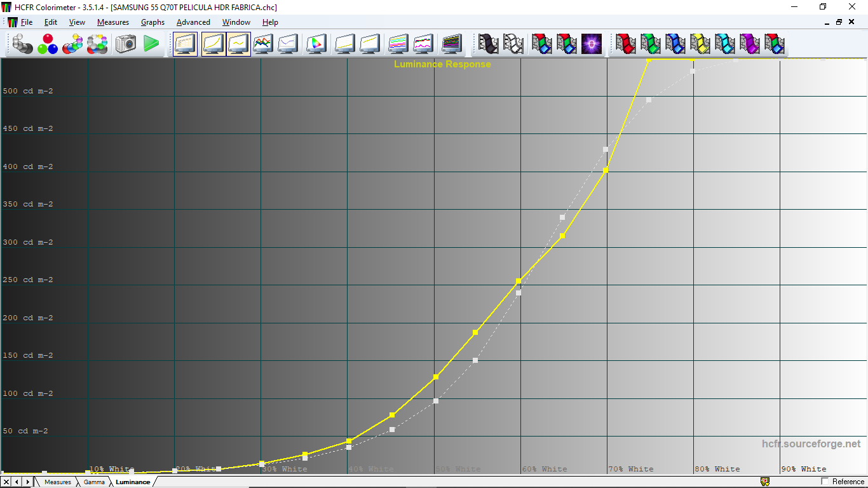Open the Advanced menu
Viewport: 868px width, 488px height.
coord(193,22)
